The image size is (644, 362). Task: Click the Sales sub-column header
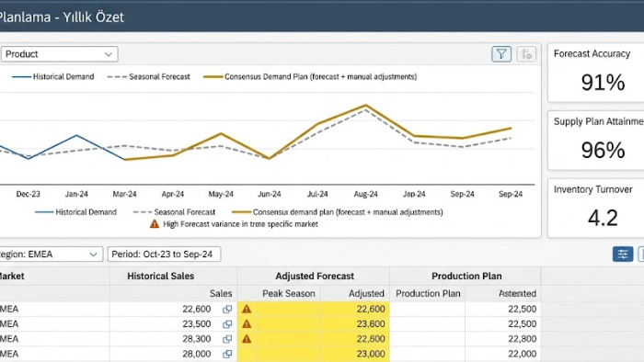(221, 293)
